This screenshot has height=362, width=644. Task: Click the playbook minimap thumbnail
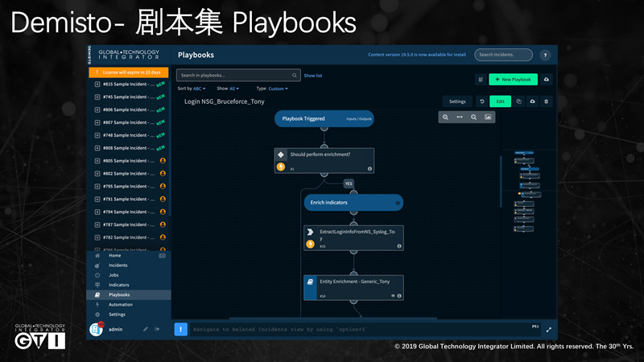(x=527, y=191)
